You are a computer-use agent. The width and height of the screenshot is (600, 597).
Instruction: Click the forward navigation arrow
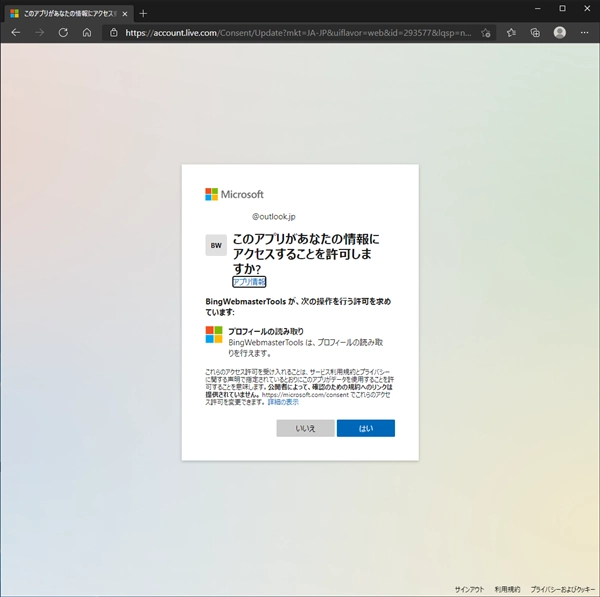pyautogui.click(x=39, y=33)
